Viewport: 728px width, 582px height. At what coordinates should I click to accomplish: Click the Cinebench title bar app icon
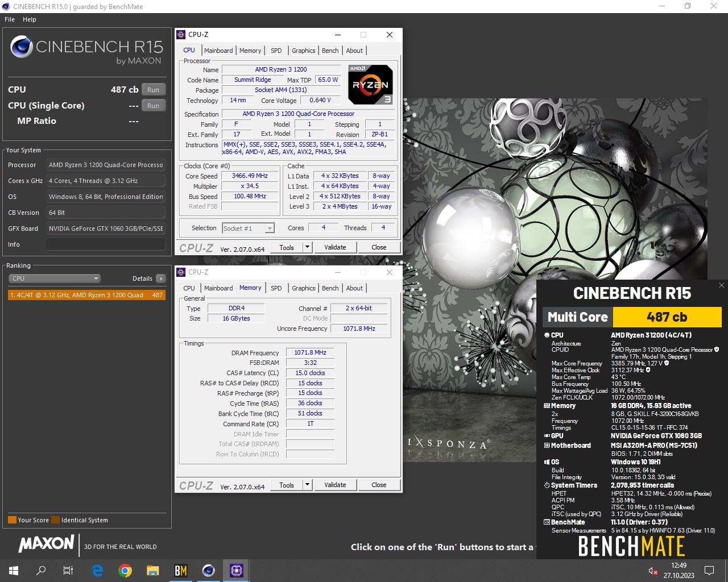click(6, 6)
